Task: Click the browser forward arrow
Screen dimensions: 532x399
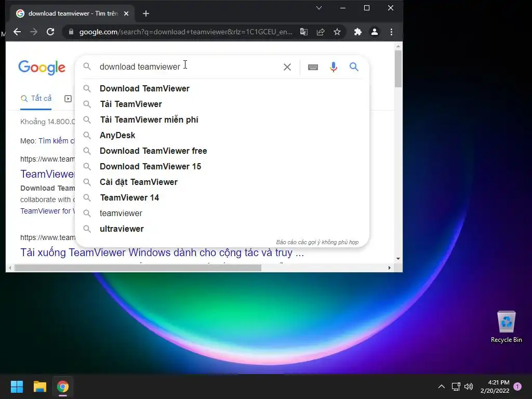Action: [x=34, y=32]
